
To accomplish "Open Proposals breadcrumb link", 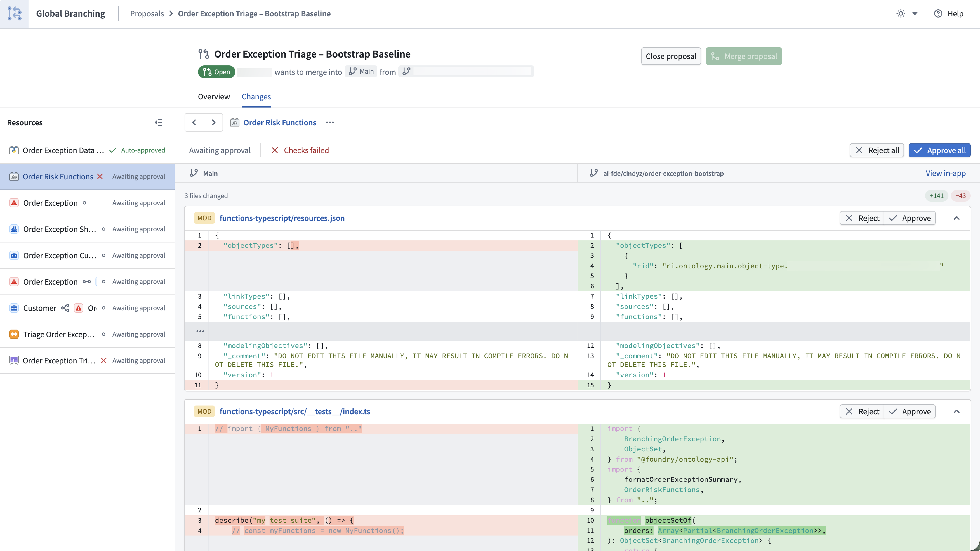I will pos(147,14).
